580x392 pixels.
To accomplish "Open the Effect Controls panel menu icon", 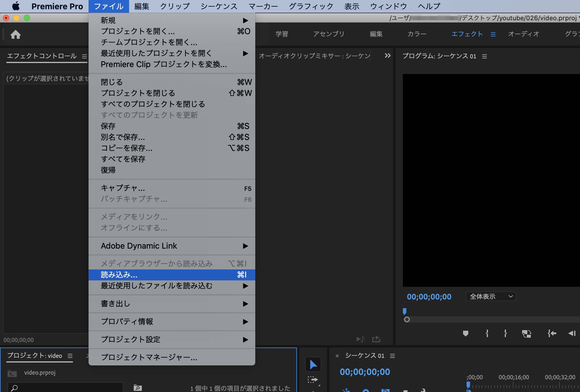I will [84, 56].
